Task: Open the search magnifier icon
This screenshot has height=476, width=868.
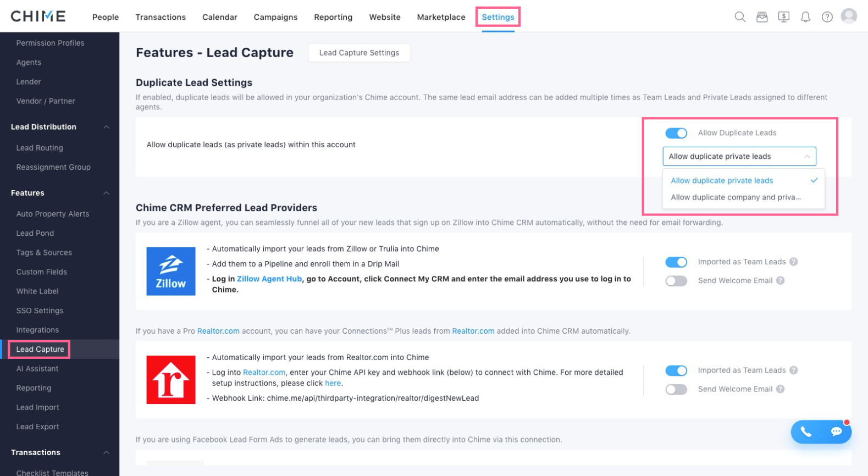Action: (x=740, y=17)
